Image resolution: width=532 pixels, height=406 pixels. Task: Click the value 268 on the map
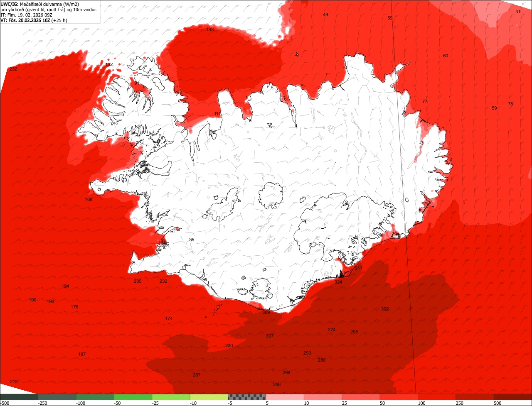(277, 384)
